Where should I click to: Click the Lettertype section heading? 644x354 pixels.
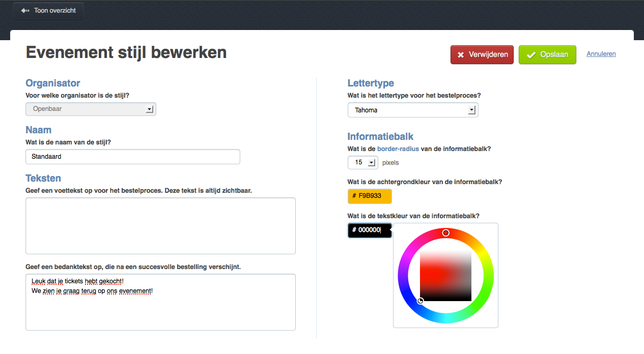tap(371, 83)
